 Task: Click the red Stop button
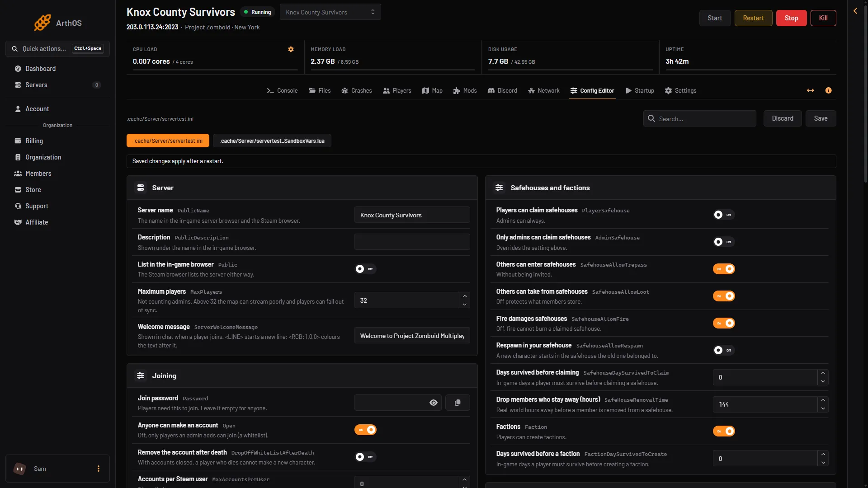point(791,18)
